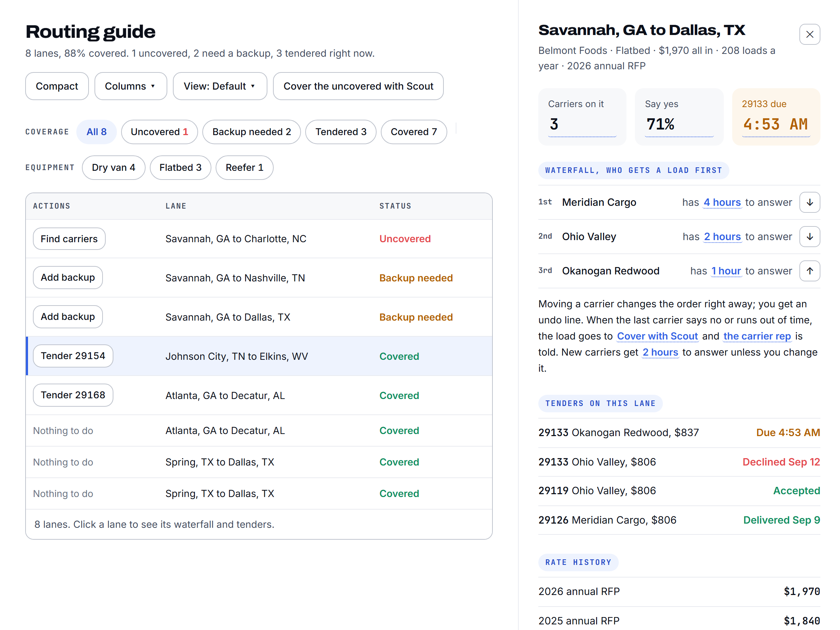This screenshot has height=630, width=840.
Task: Sort by the LANE column header
Action: tap(176, 206)
